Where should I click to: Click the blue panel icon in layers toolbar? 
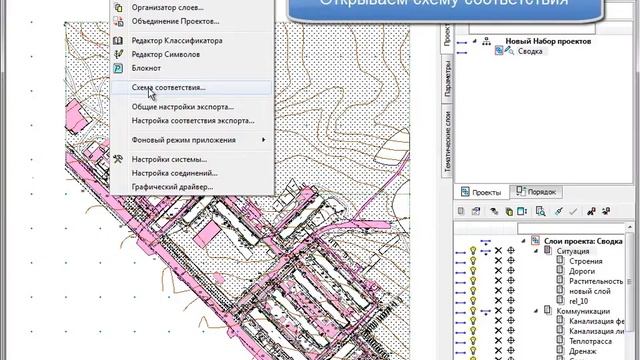point(522,211)
